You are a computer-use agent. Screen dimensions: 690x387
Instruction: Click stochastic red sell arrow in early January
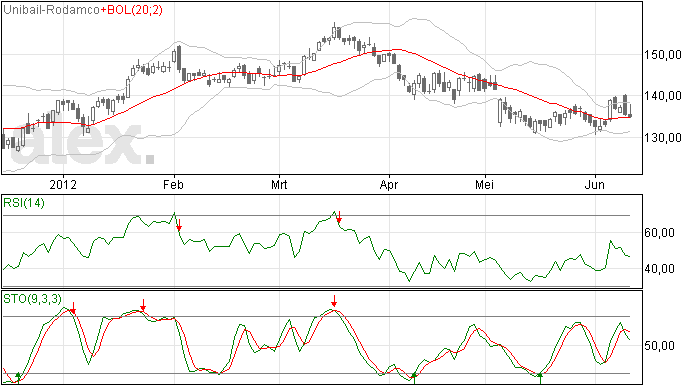pyautogui.click(x=73, y=308)
